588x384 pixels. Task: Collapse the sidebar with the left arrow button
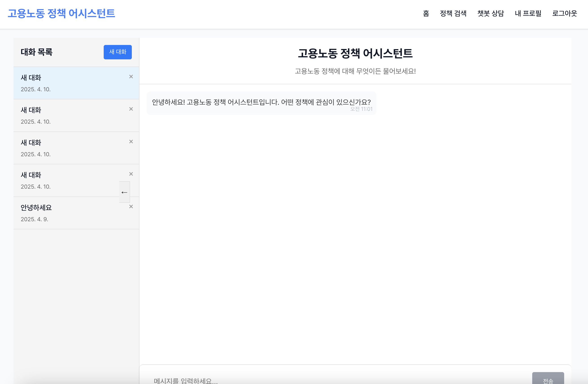[x=124, y=192]
